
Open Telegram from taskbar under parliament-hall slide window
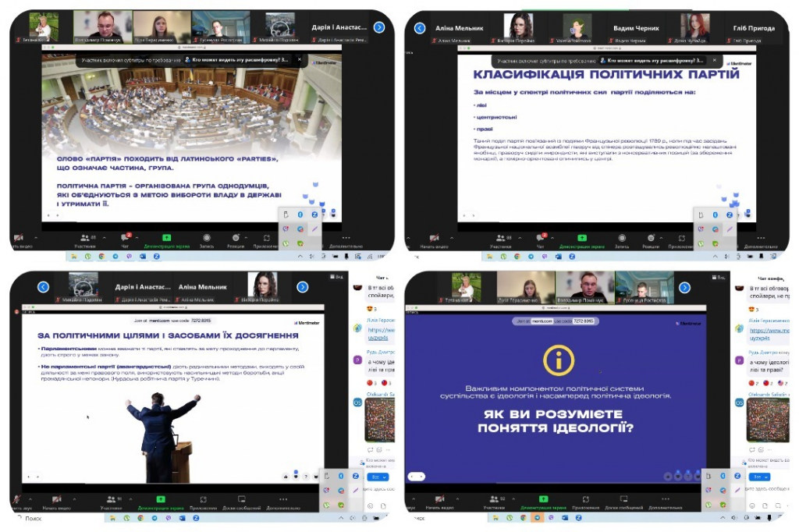click(115, 257)
